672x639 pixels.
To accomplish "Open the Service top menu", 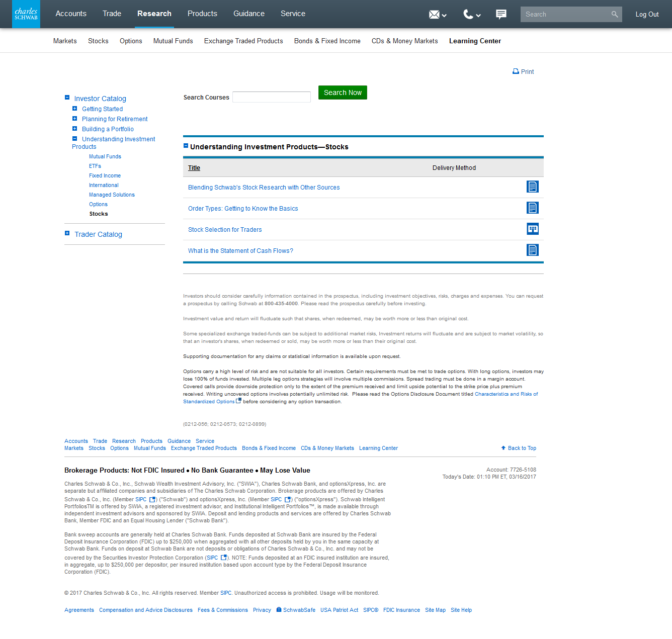I will [x=293, y=14].
